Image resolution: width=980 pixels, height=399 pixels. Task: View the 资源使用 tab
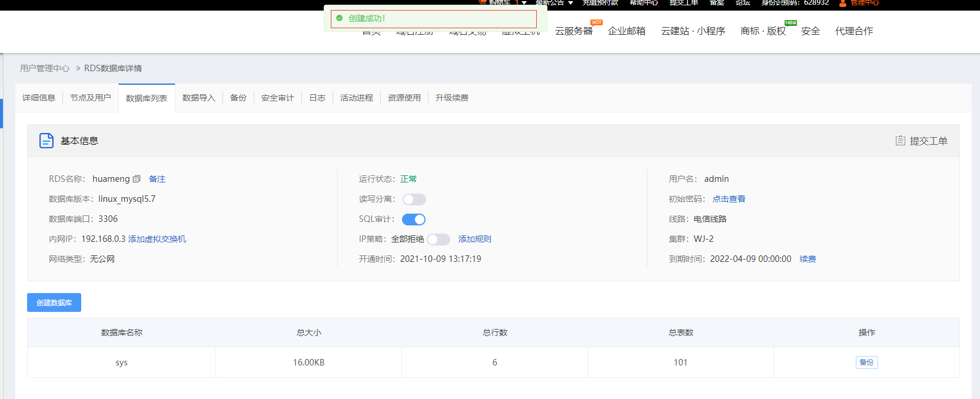pos(404,98)
